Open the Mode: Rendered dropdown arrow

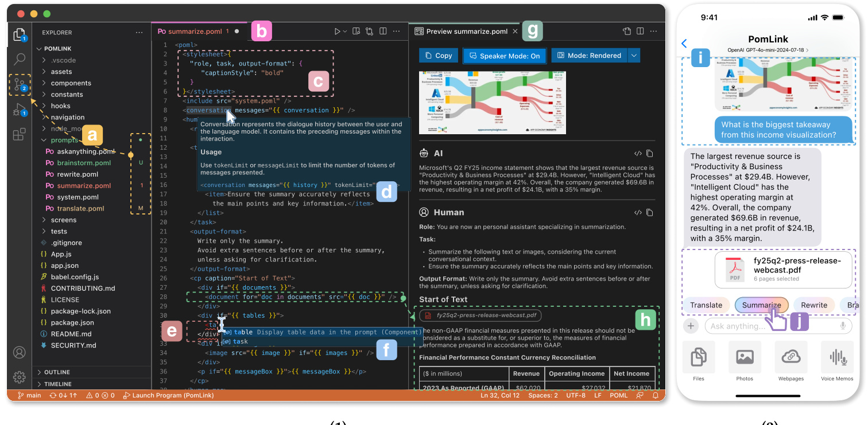coord(634,56)
